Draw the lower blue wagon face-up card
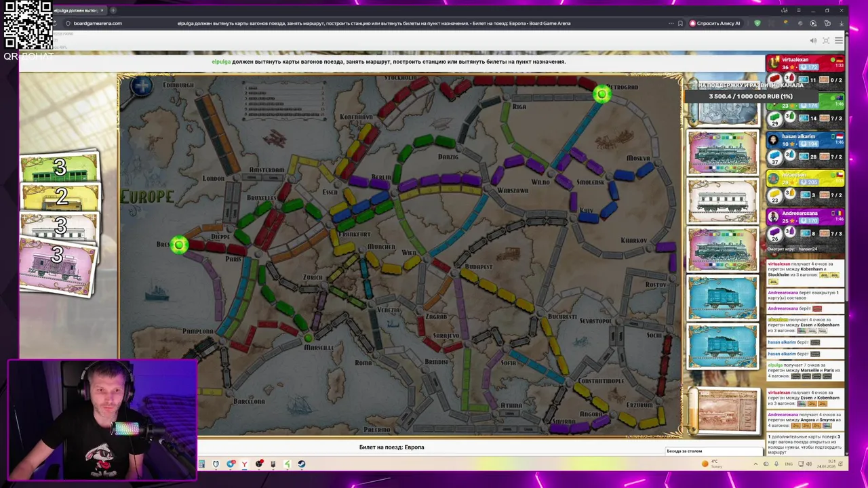The height and width of the screenshot is (488, 868). [723, 346]
